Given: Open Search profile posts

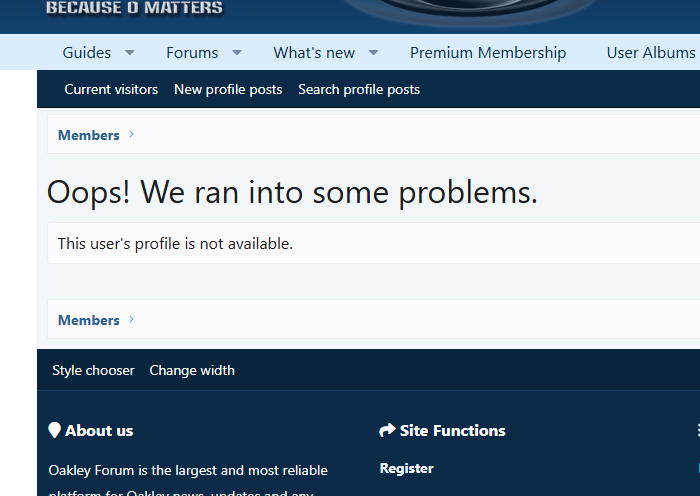Looking at the screenshot, I should point(359,90).
